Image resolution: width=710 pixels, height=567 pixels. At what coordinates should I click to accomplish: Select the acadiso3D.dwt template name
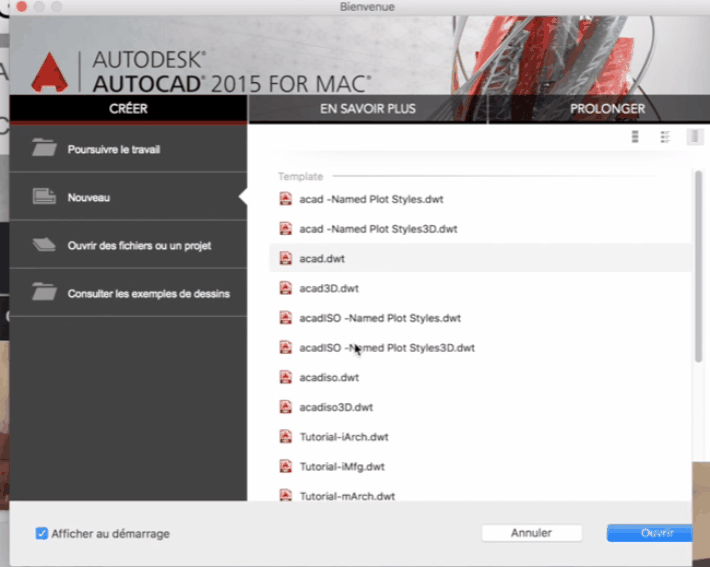click(336, 407)
